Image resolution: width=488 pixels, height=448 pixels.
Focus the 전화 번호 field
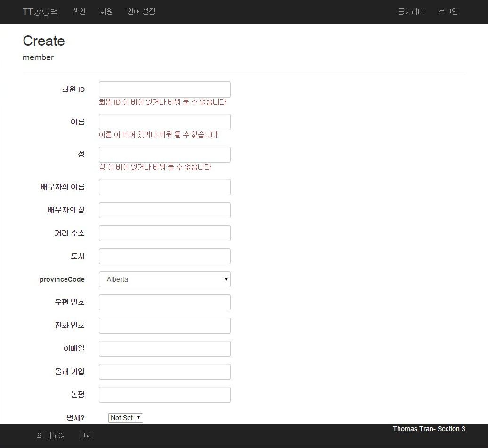tap(164, 326)
